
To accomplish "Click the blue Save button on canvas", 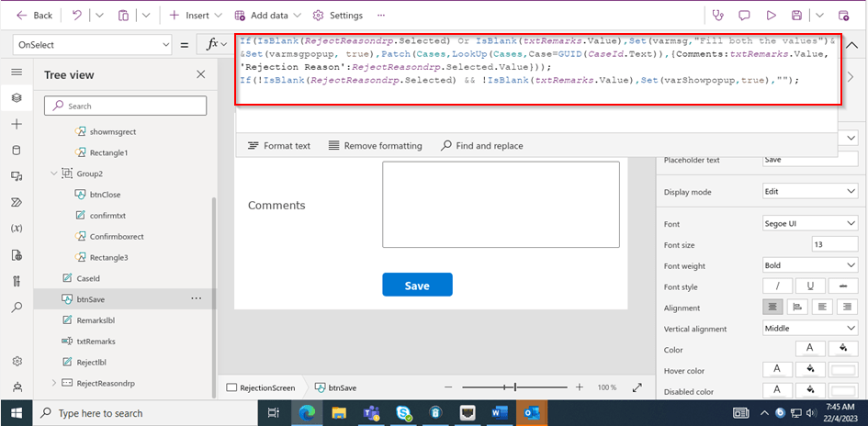I will coord(417,286).
